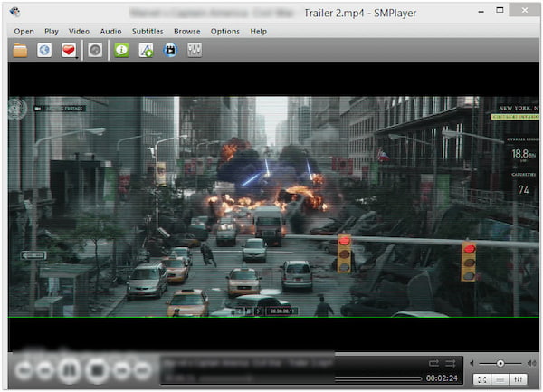This screenshot has height=392, width=543.
Task: Adjust the volume slider knob
Action: point(500,363)
